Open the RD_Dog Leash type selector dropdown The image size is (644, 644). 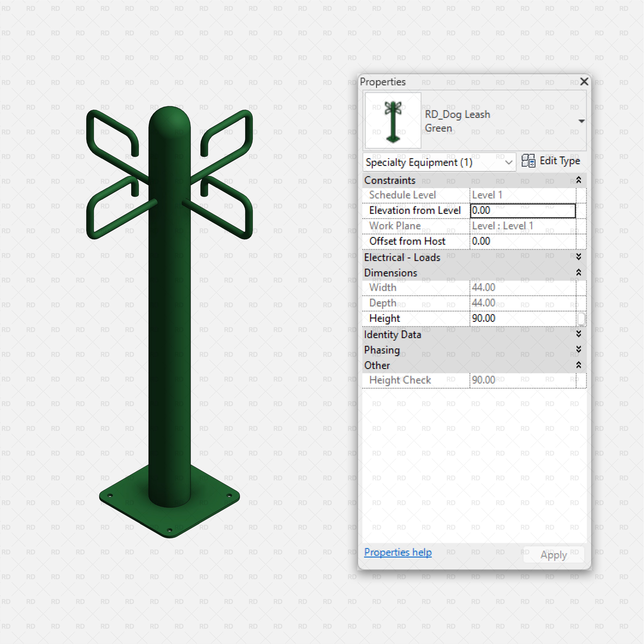click(581, 121)
